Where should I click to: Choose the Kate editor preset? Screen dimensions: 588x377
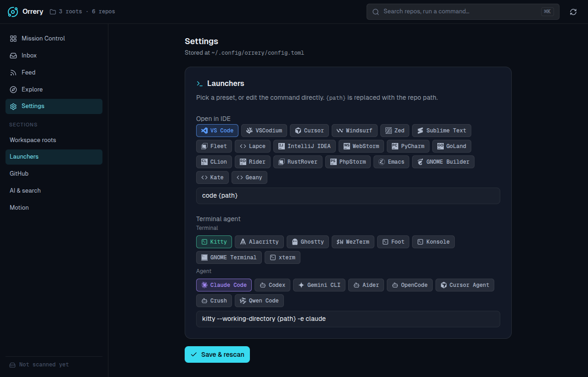[212, 177]
